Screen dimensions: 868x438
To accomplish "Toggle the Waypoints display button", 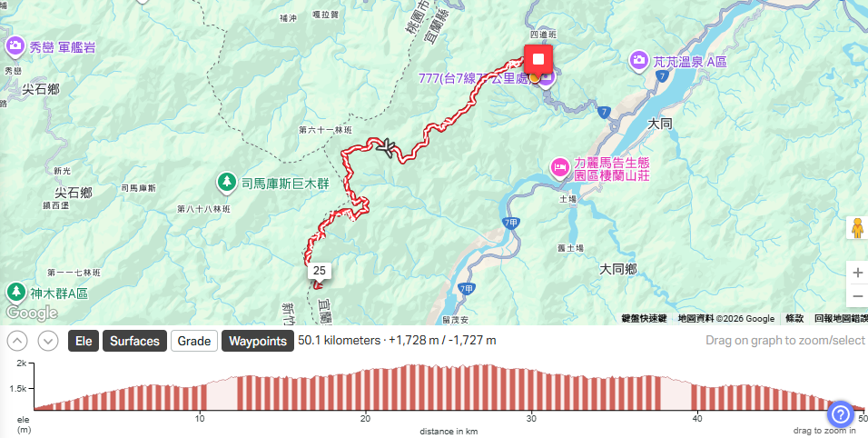I will pyautogui.click(x=258, y=341).
